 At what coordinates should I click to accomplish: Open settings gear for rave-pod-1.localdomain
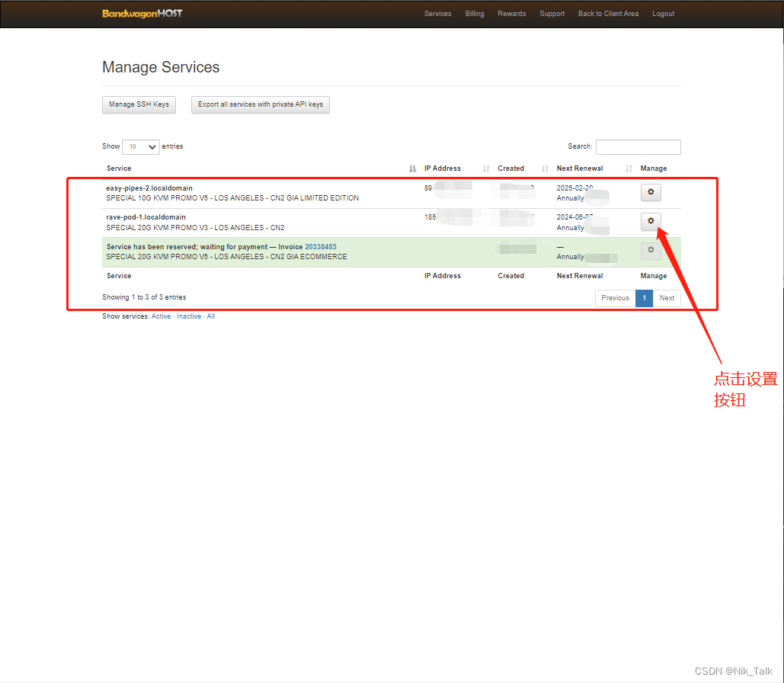point(650,221)
